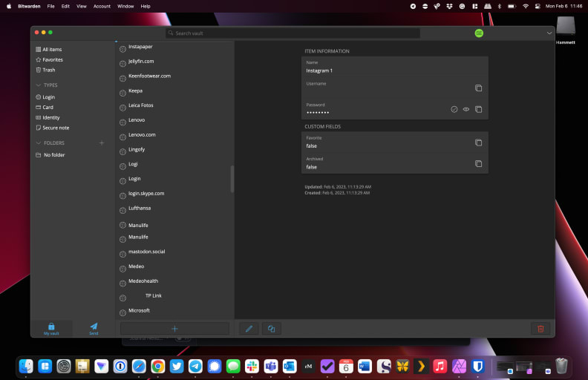
Task: Focus the Search vault field
Action: pos(293,33)
